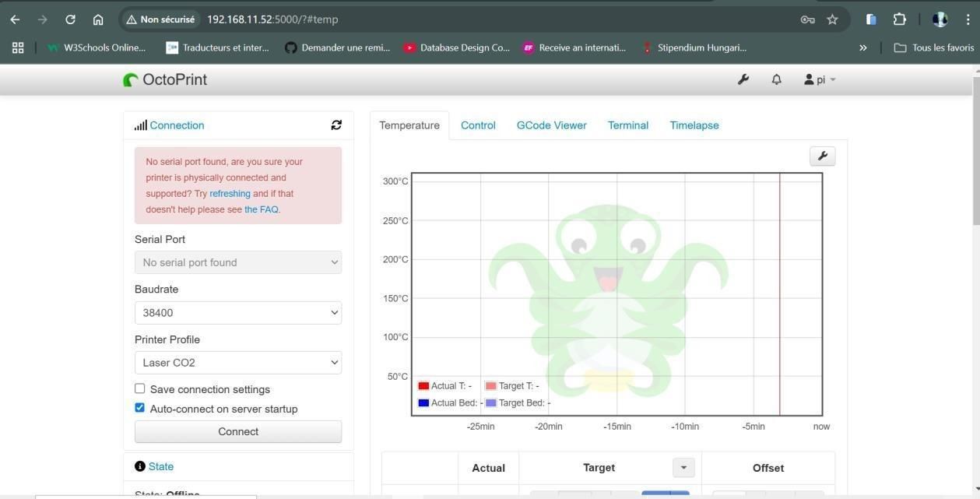Switch to the Terminal tab
Screen dimensions: 980x499
(x=628, y=125)
